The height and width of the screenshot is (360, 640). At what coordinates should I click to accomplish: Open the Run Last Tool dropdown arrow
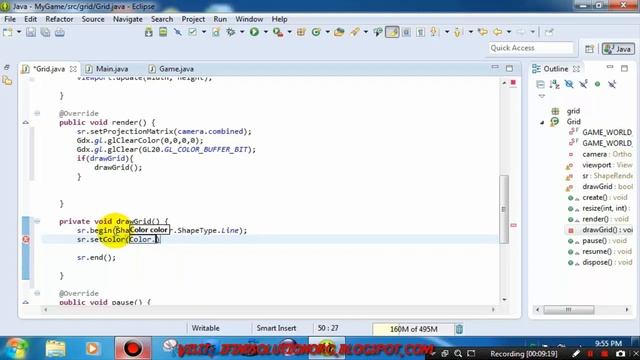point(289,32)
